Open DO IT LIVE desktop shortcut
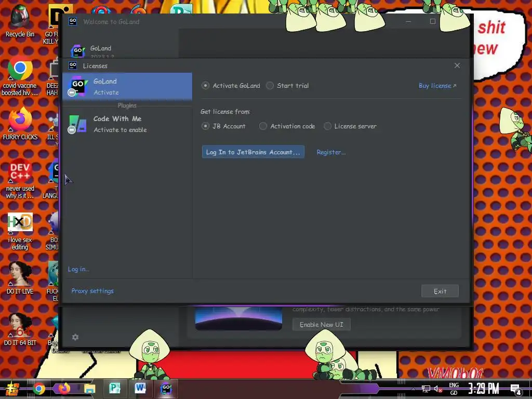 [20, 277]
